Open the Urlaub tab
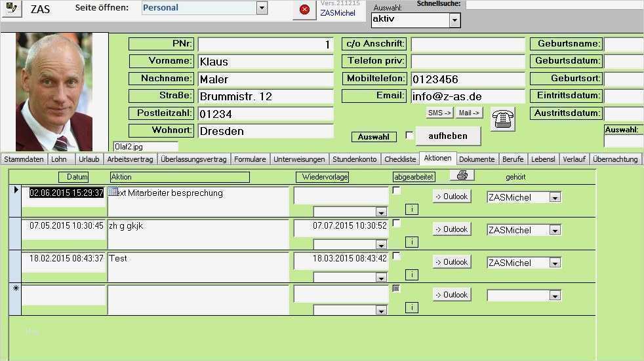Viewport: 644px width, 361px height. pyautogui.click(x=89, y=159)
